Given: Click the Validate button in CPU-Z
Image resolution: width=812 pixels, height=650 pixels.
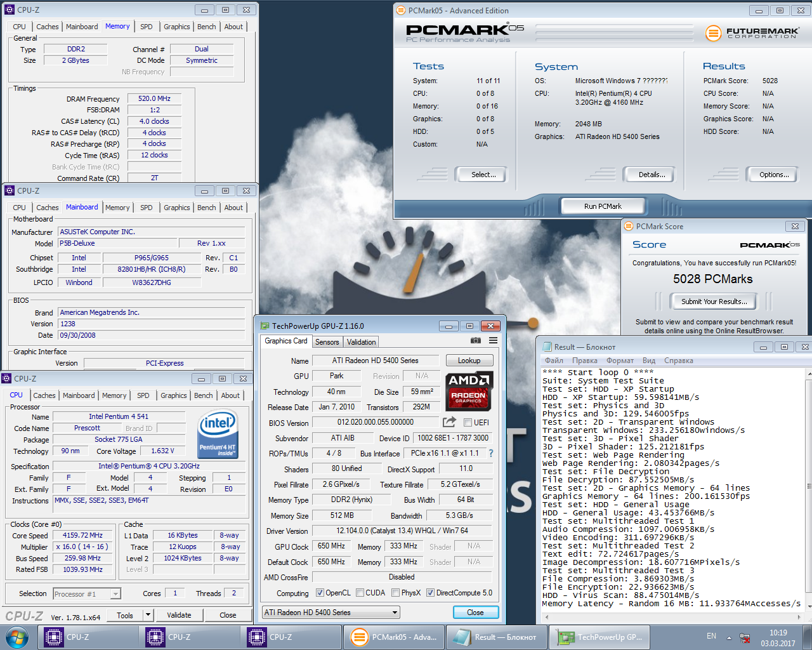Looking at the screenshot, I should (x=179, y=615).
